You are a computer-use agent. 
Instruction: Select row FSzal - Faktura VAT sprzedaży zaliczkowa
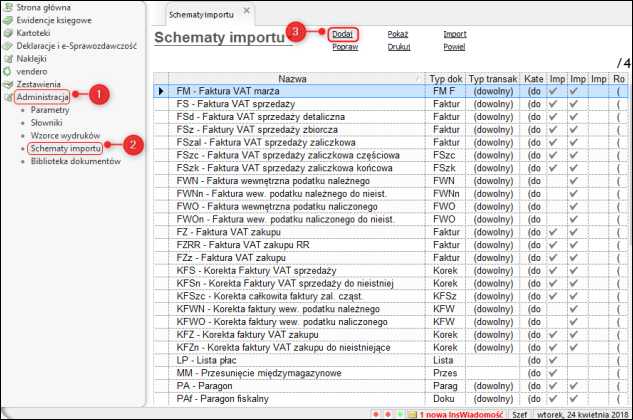pos(391,142)
